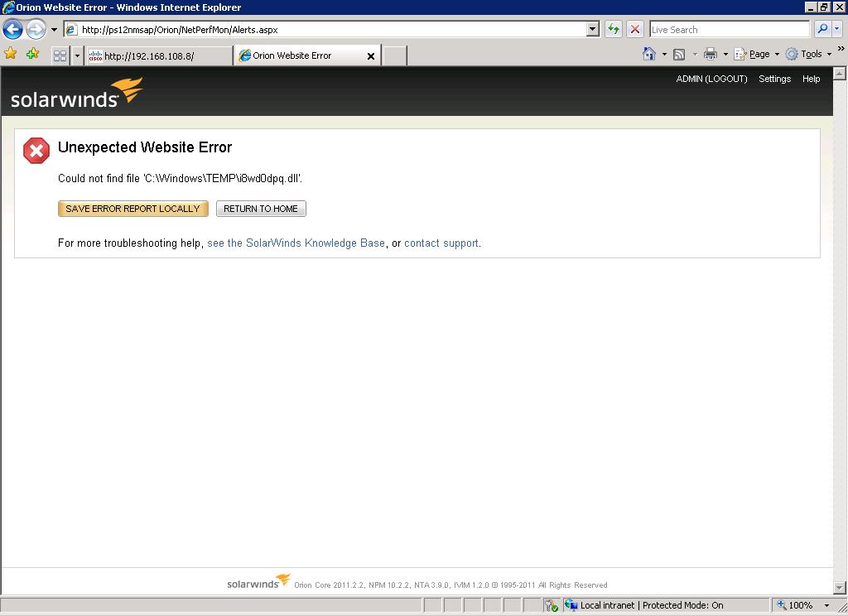Open the search provider options dropdown

click(837, 29)
